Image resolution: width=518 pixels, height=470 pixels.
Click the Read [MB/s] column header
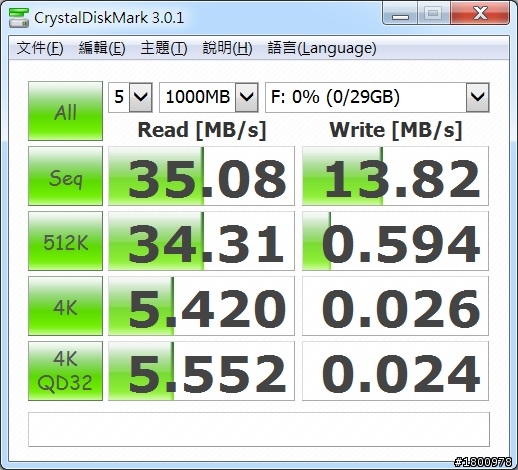tap(202, 130)
